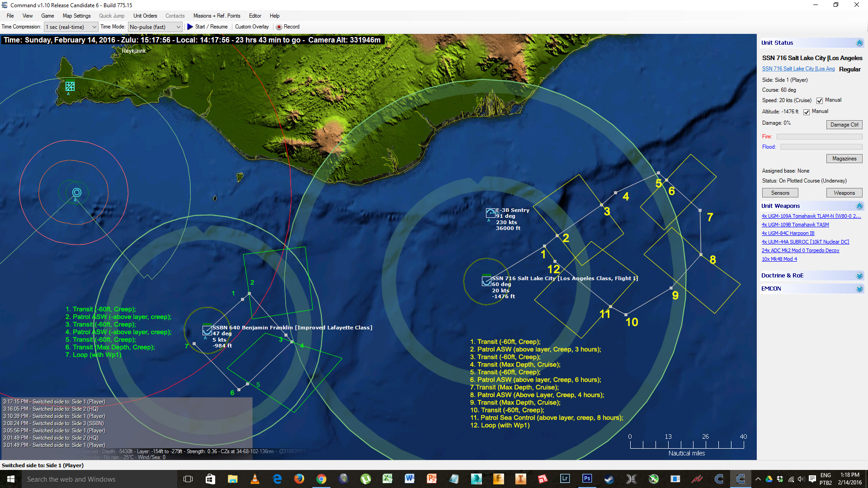Open Steam from the Windows taskbar
Screen dimensions: 868x488
point(609,479)
